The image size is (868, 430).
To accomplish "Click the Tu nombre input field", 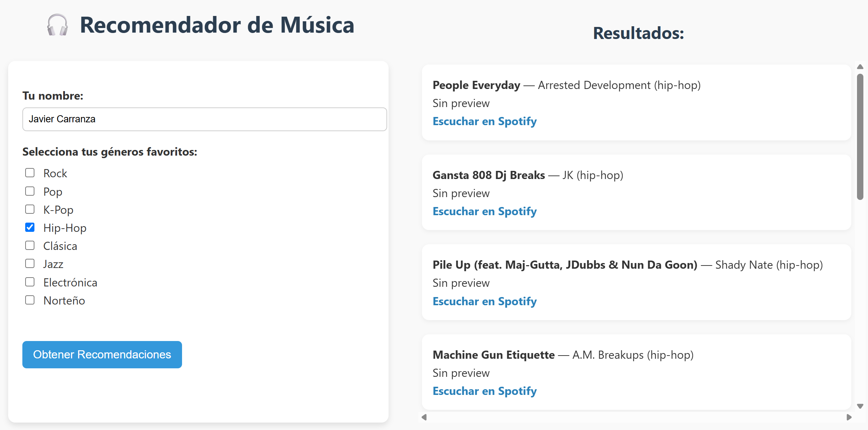I will pyautogui.click(x=204, y=119).
